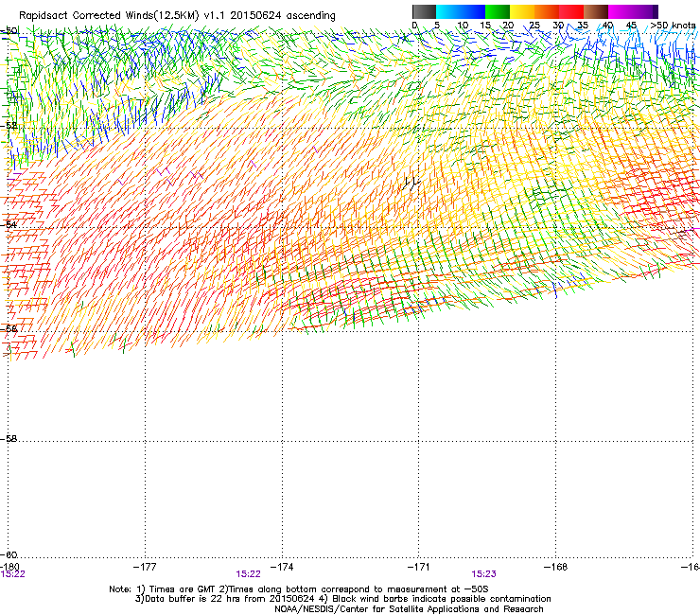Image resolution: width=700 pixels, height=615 pixels.
Task: Click the -174 longitude axis label
Action: coord(282,567)
